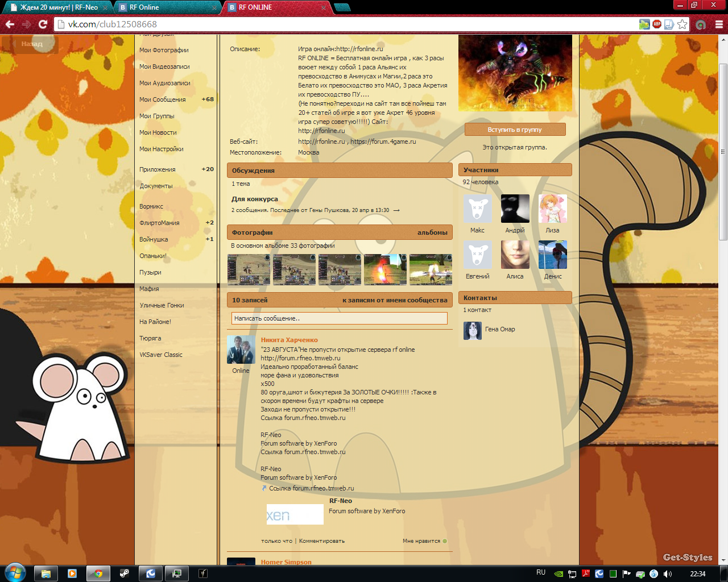Image resolution: width=728 pixels, height=582 pixels.
Task: Click the Action Center flag tray icon
Action: point(627,574)
